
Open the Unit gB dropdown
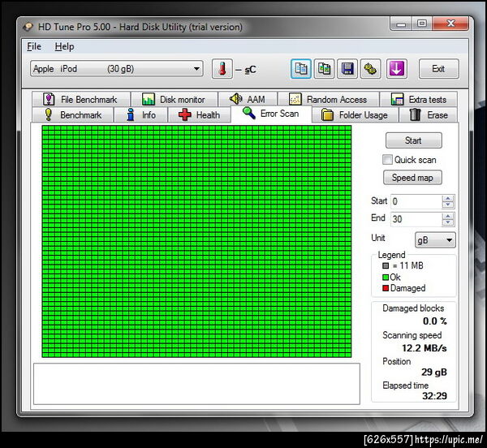435,240
